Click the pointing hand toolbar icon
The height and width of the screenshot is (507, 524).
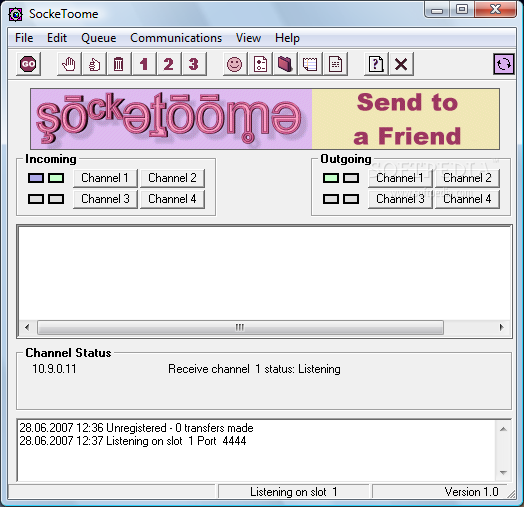[94, 64]
